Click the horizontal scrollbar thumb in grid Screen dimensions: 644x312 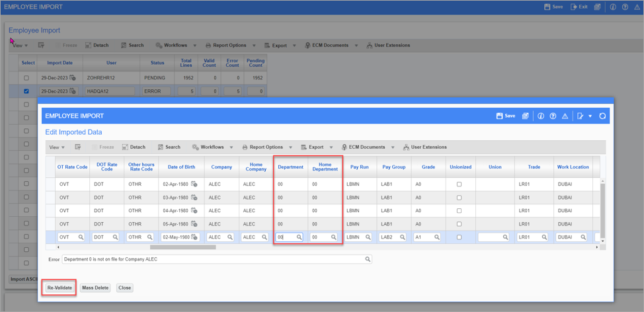(x=182, y=247)
